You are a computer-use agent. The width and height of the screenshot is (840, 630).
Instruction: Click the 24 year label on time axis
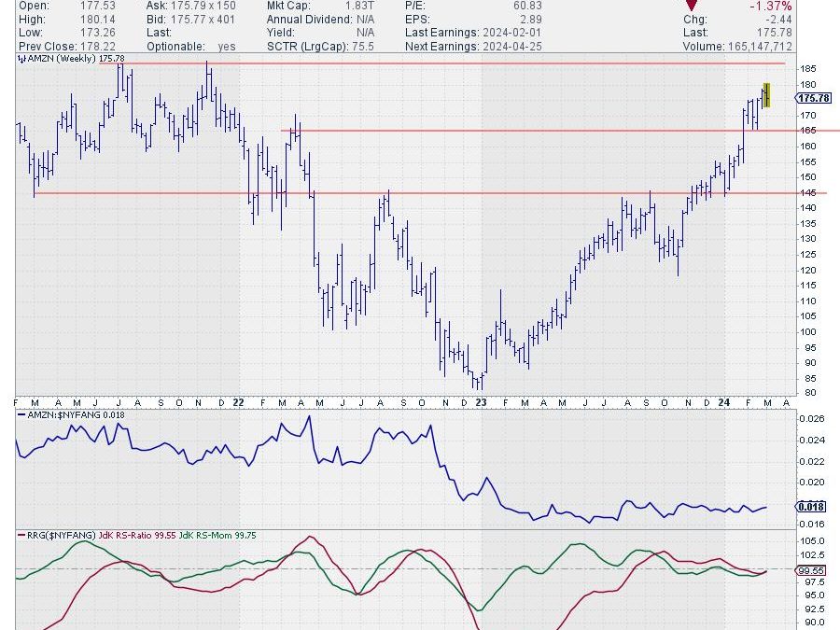pyautogui.click(x=723, y=402)
